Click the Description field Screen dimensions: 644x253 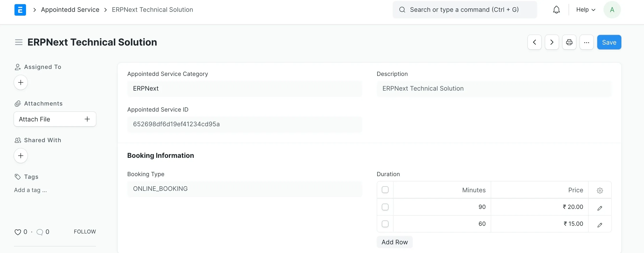494,88
